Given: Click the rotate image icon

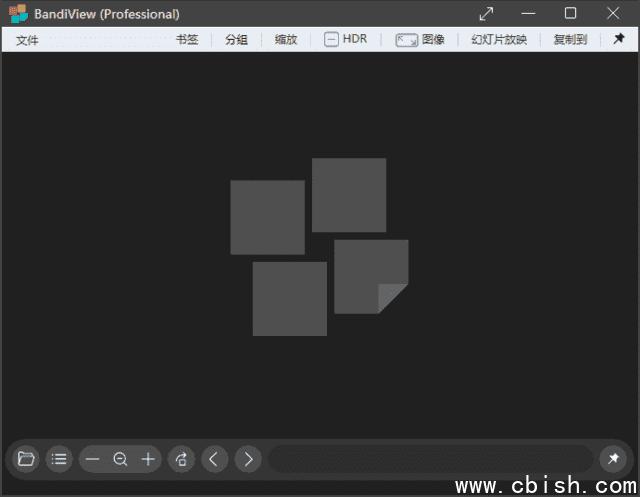Looking at the screenshot, I should coord(181,459).
